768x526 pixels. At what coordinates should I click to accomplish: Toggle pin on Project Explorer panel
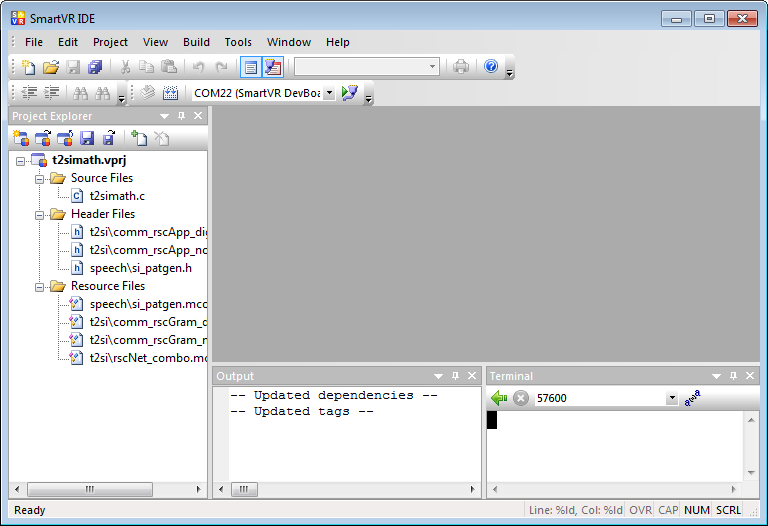click(181, 116)
